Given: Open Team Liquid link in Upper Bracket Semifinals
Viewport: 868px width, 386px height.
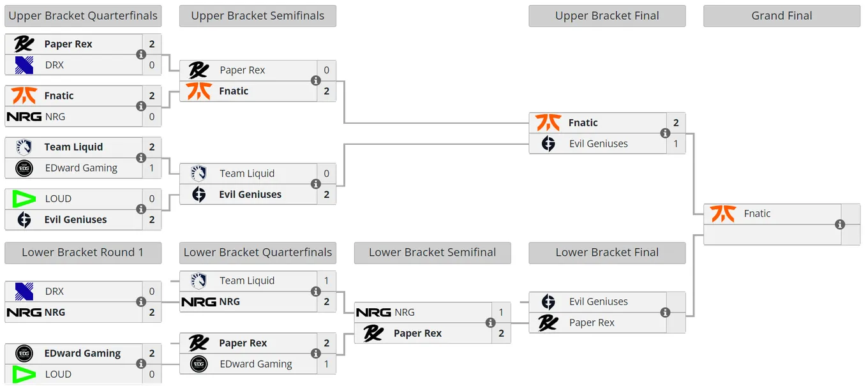Looking at the screenshot, I should [x=247, y=174].
